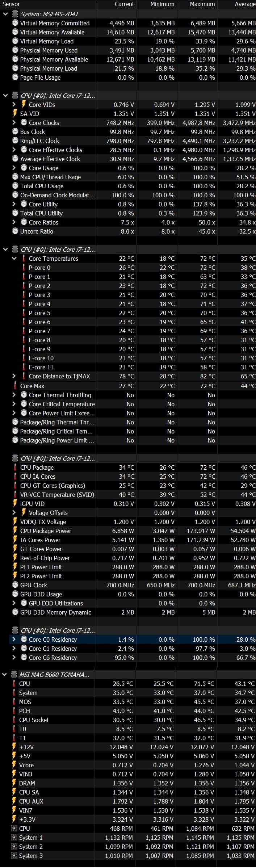The width and height of the screenshot is (256, 868).
Task: Click the E-core 8 thermometer icon
Action: [x=24, y=340]
